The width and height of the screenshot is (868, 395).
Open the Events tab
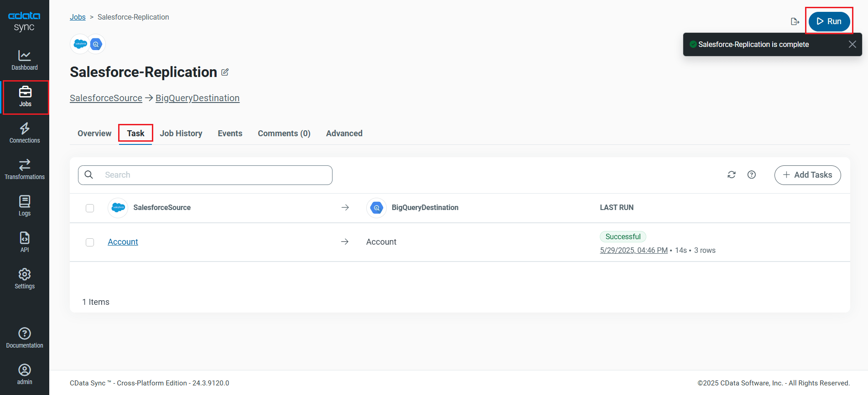click(230, 133)
